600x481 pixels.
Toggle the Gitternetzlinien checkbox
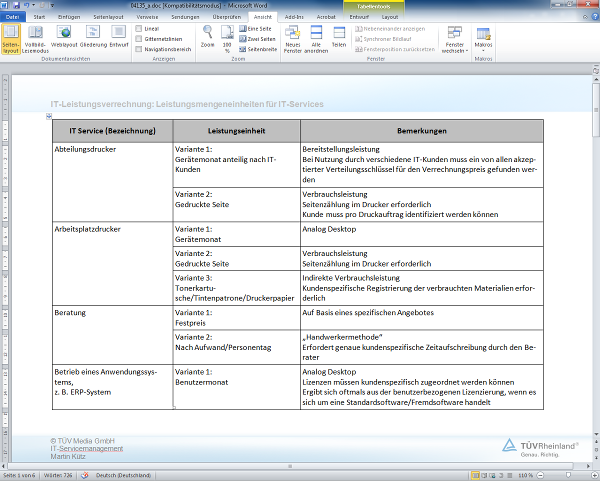coord(139,39)
